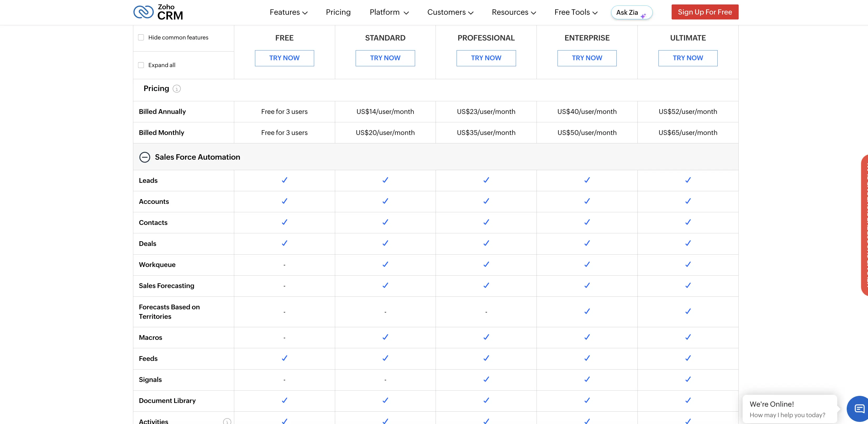868x424 pixels.
Task: Expand the Platform dropdown menu
Action: click(389, 12)
